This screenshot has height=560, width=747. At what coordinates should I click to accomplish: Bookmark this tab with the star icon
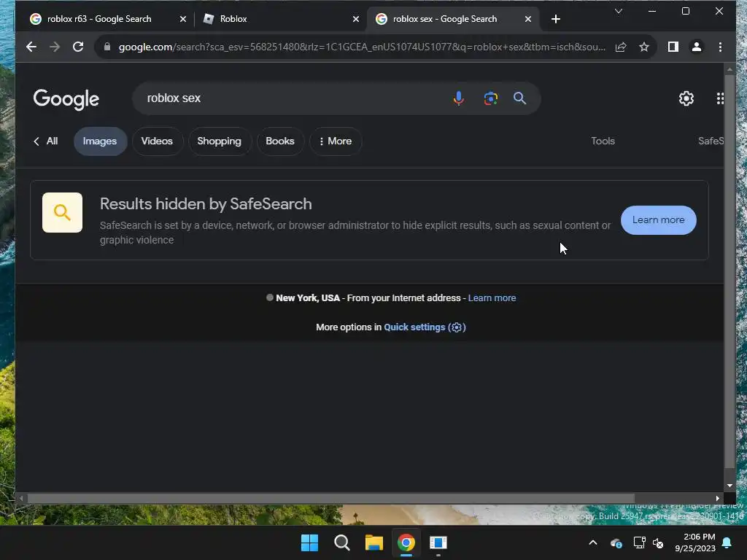[x=644, y=47]
